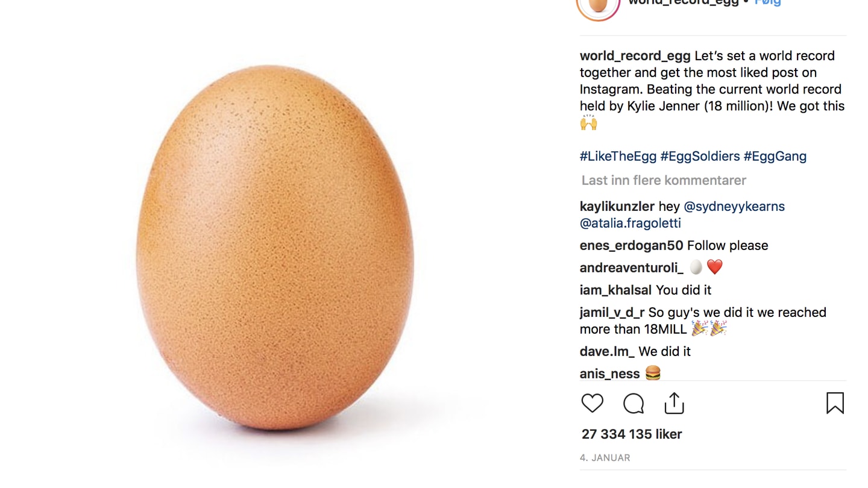Click the 4. JANUAR post date
Viewport: 868px width, 488px height.
(x=605, y=458)
